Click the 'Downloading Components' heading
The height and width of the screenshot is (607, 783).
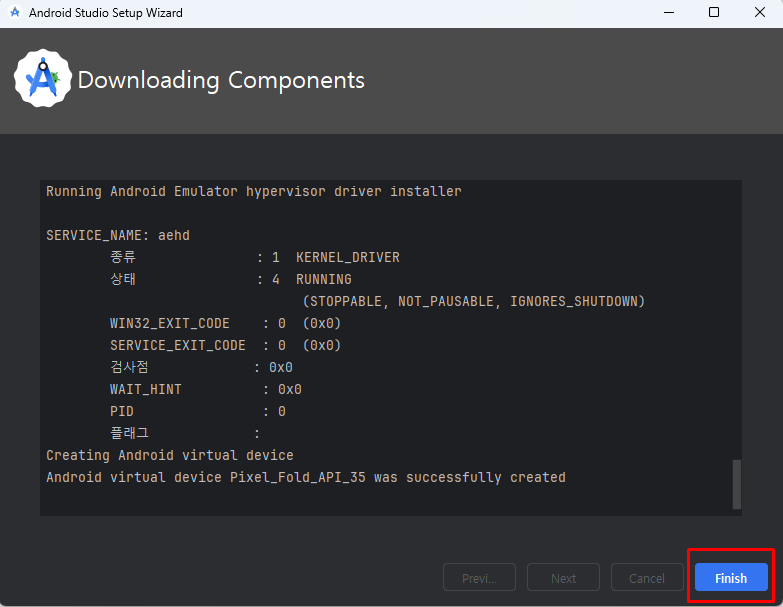click(221, 80)
